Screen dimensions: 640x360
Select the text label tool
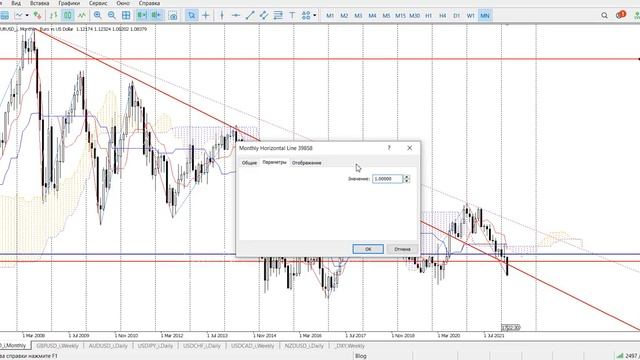click(x=292, y=16)
